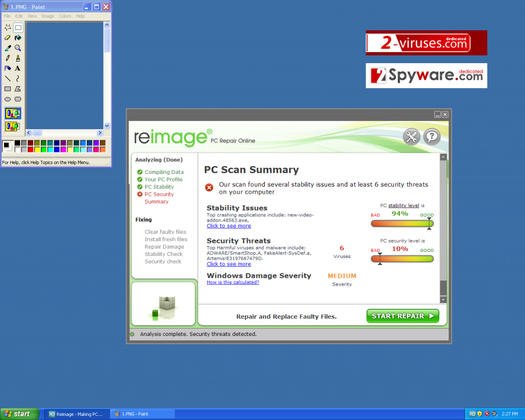Click the current foreground/background color box in Paint
Screen dimensions: 525x420
(x=7, y=146)
